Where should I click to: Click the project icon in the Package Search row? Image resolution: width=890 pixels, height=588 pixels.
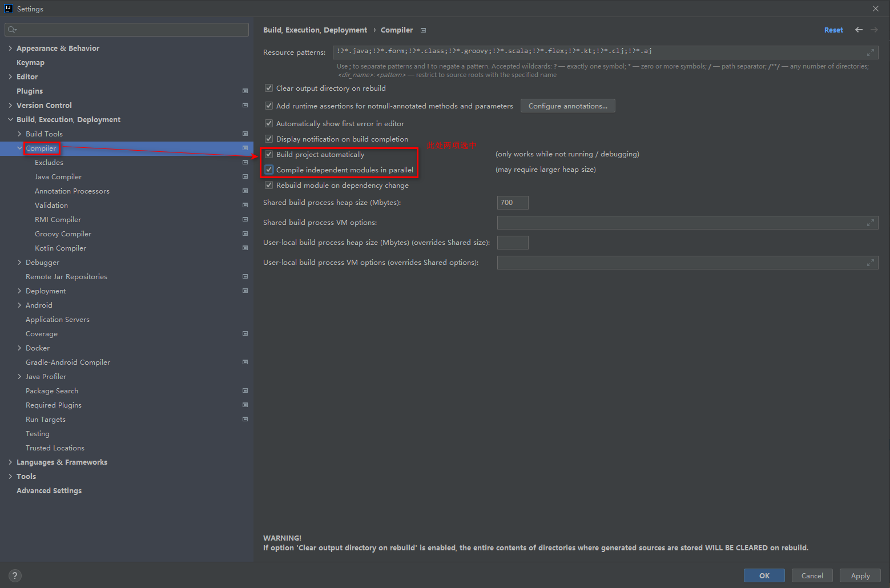(x=245, y=390)
